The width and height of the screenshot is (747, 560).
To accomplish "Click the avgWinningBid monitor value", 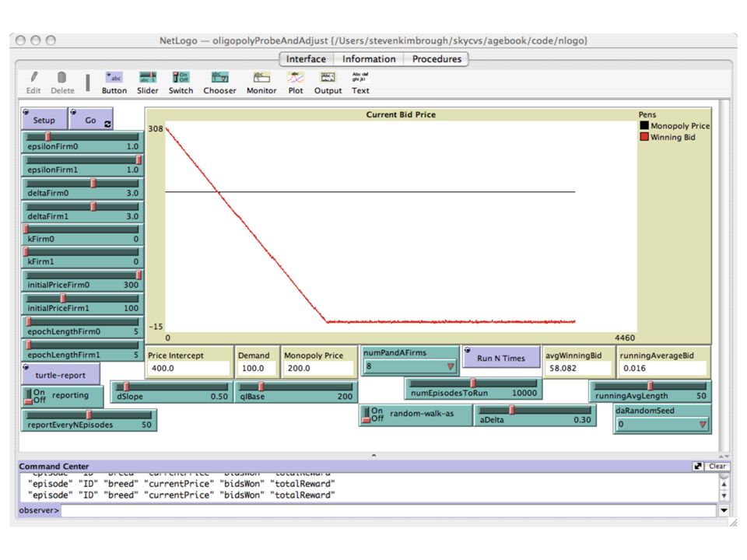I will (x=578, y=368).
